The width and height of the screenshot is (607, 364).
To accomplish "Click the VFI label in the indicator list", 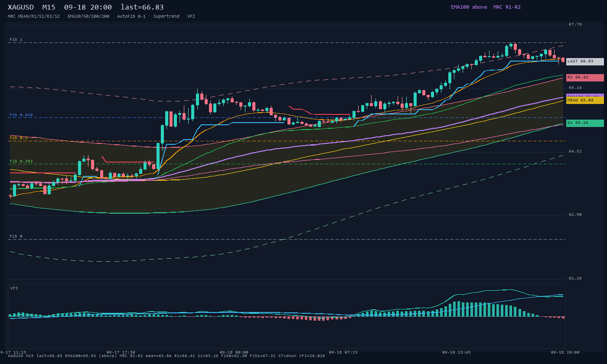I will (x=191, y=16).
